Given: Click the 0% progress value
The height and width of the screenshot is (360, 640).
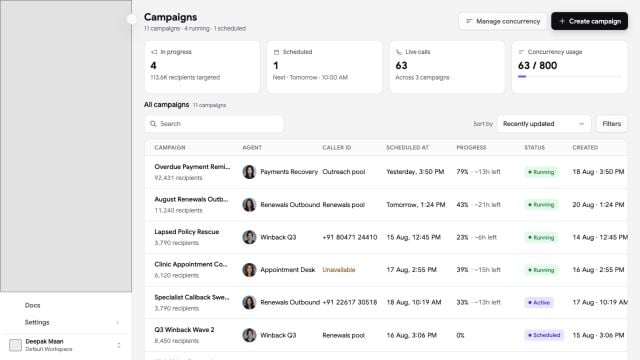Looking at the screenshot, I should pos(460,335).
